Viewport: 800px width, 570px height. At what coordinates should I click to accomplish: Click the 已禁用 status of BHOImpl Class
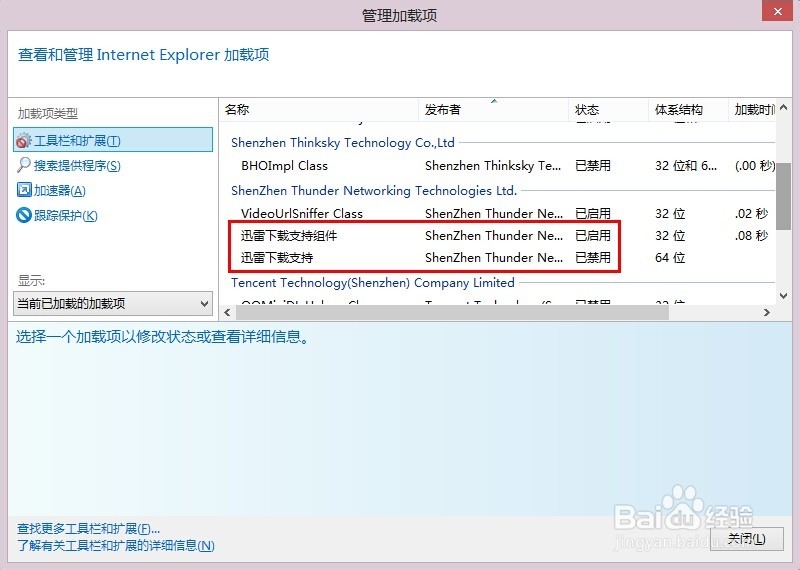(593, 165)
